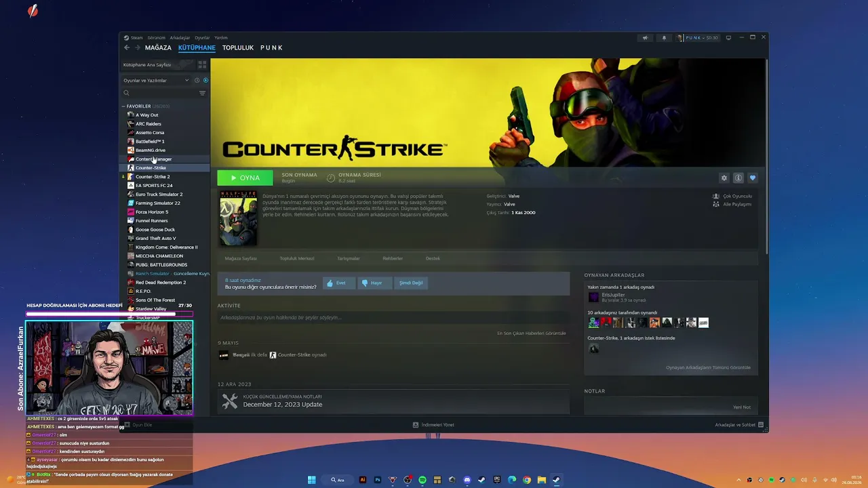Click the Yeni Not button
This screenshot has height=488, width=868.
click(x=742, y=407)
